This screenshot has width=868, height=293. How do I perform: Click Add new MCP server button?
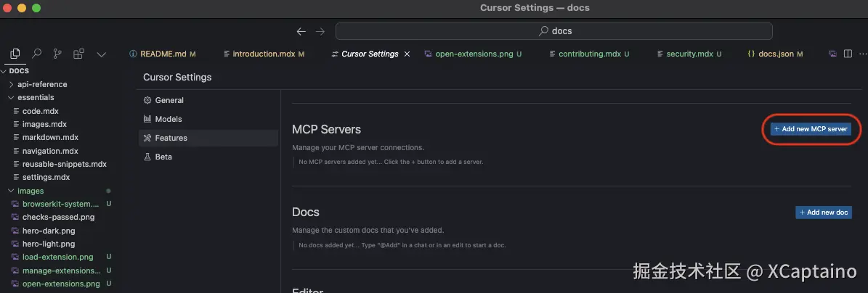pyautogui.click(x=811, y=129)
